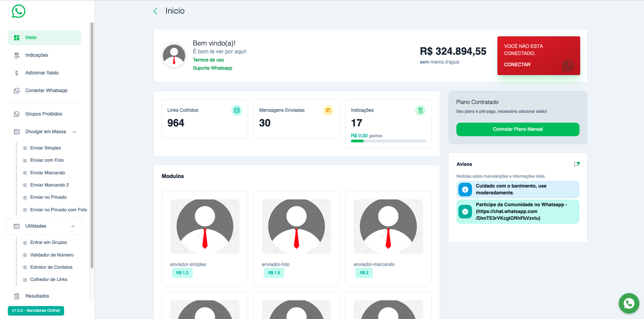The image size is (644, 319).
Task: Click the Indicações card icon
Action: (x=420, y=110)
